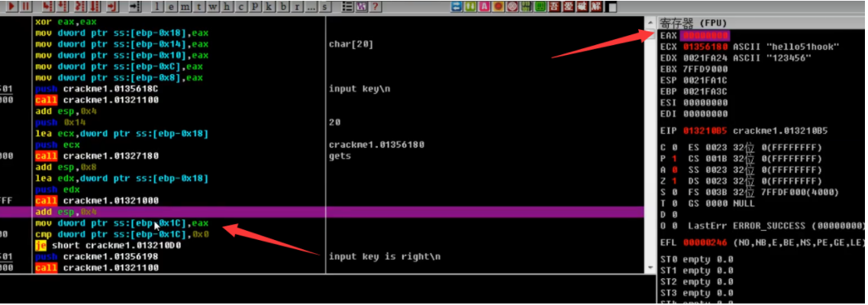Open Executable modules with the 'e' button
The image size is (868, 305).
coord(171,7)
